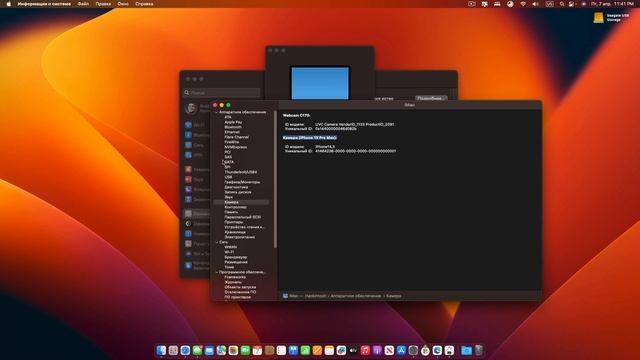
Task: Open Spotlight search in menu bar
Action: [562, 4]
